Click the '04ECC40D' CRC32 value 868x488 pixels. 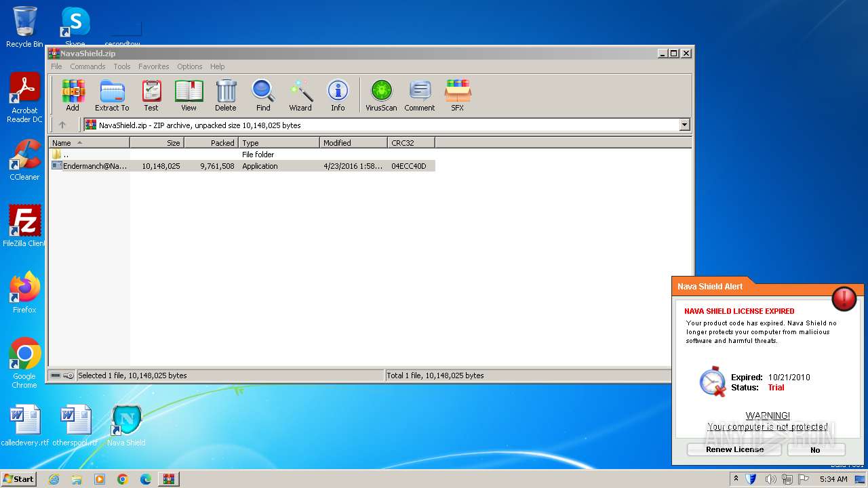pyautogui.click(x=409, y=166)
